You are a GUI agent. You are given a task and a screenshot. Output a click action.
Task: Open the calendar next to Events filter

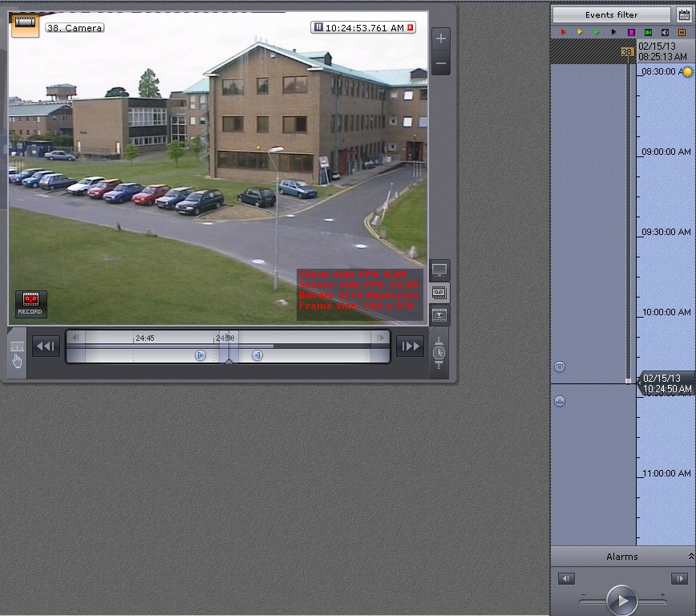pos(683,14)
